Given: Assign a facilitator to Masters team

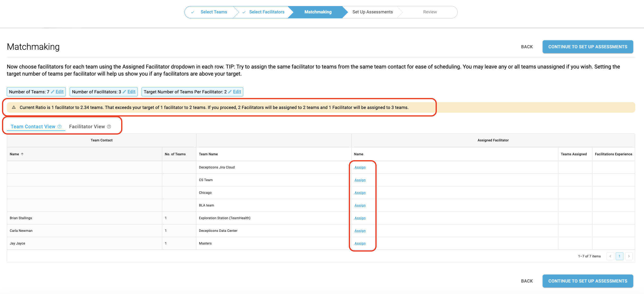Looking at the screenshot, I should pos(360,244).
